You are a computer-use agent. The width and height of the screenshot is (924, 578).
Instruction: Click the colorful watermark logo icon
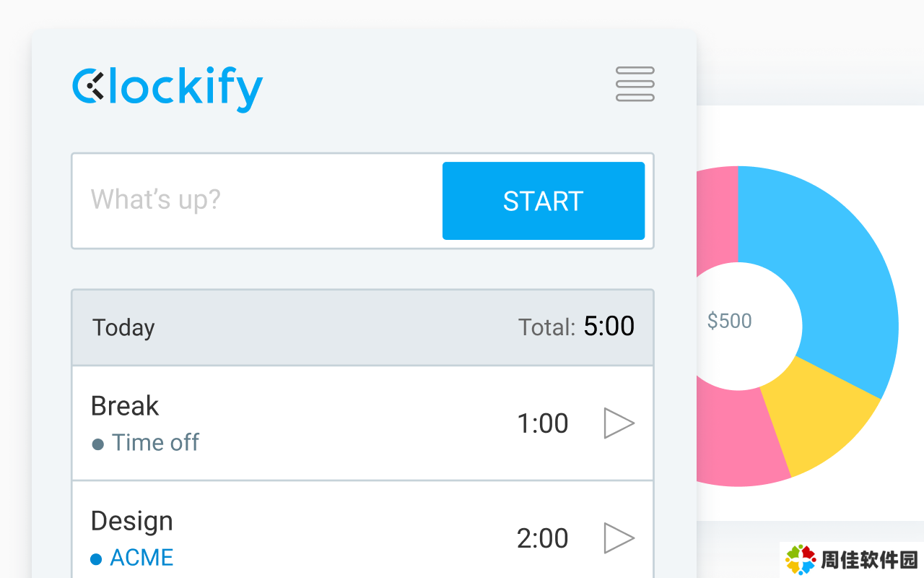[801, 560]
